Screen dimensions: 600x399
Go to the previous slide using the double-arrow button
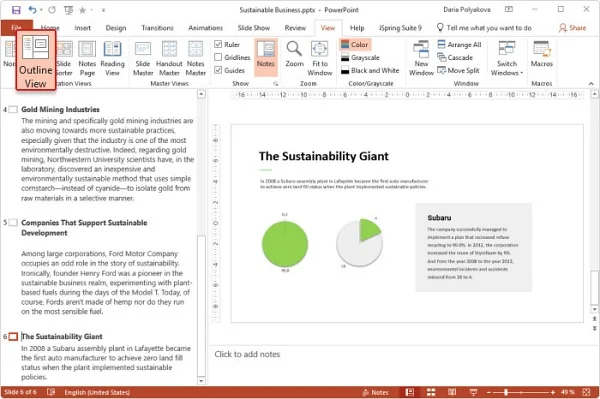click(594, 319)
